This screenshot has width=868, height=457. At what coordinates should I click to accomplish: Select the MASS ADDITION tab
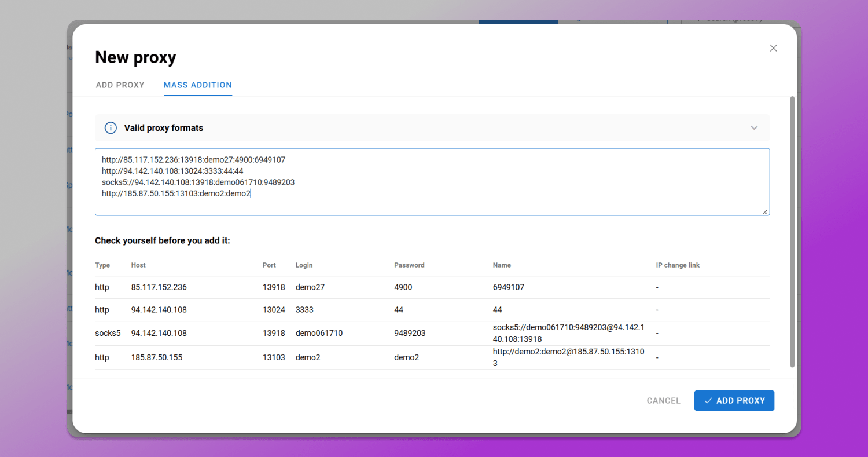point(197,85)
